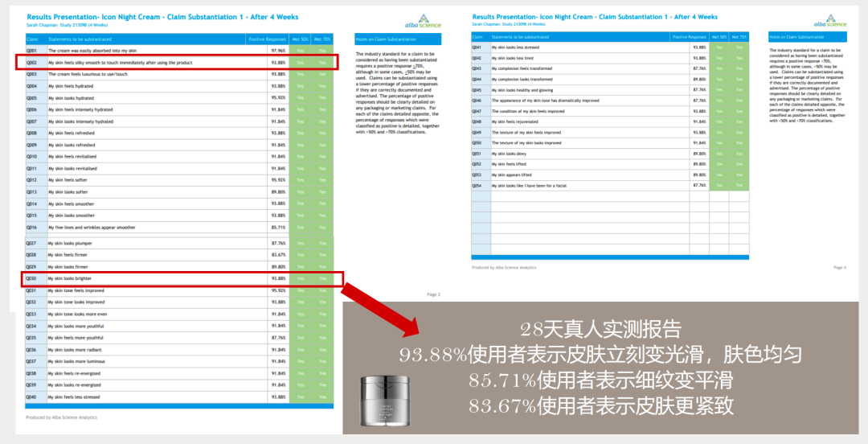The width and height of the screenshot is (868, 444).
Task: Click the Alba Science logo on left page
Action: (x=424, y=21)
